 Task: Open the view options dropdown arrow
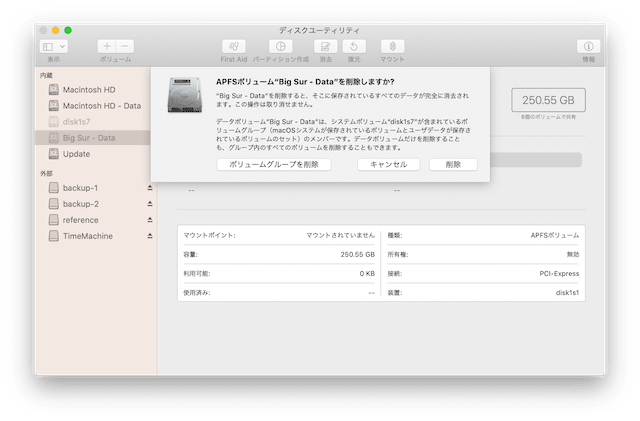[62, 47]
